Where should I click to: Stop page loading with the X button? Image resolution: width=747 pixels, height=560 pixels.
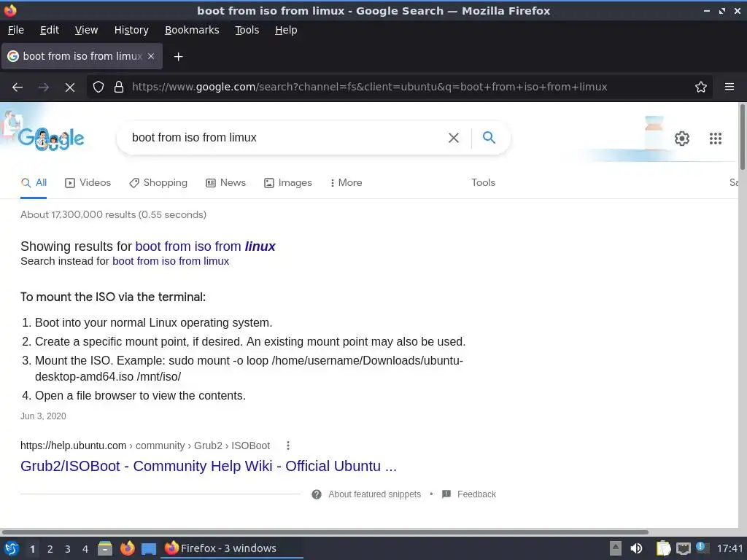click(x=69, y=87)
